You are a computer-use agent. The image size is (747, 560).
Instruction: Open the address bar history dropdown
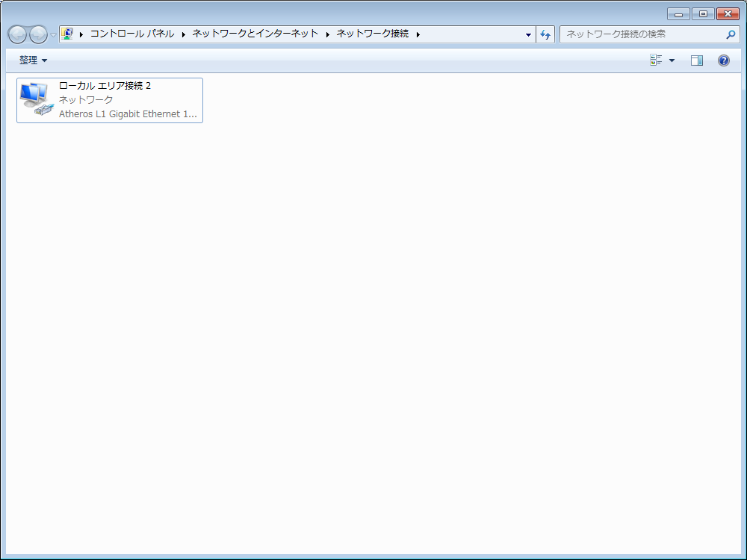click(x=528, y=34)
